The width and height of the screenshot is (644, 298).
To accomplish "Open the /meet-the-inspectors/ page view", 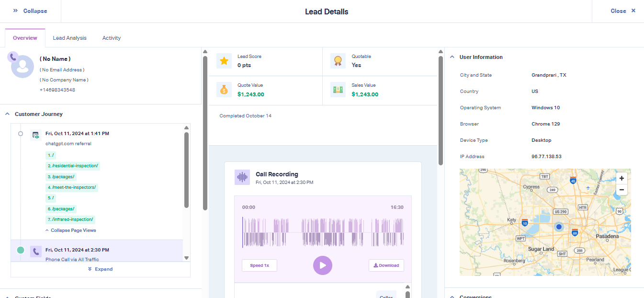I will [x=72, y=187].
